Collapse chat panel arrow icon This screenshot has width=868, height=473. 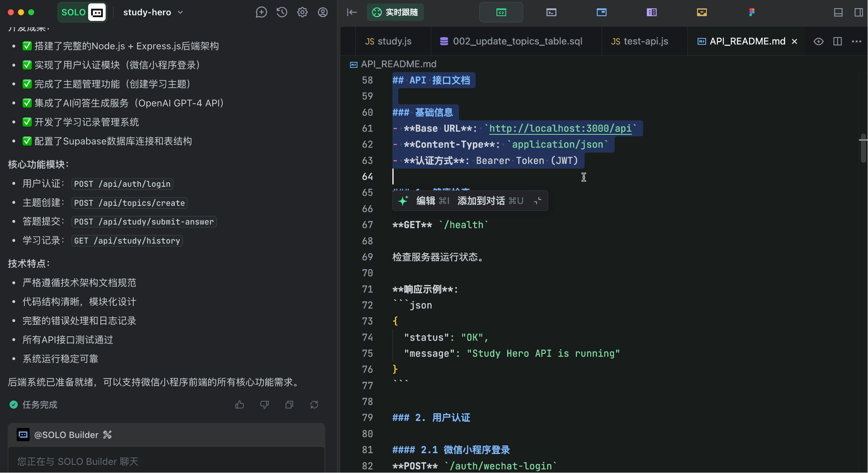[352, 12]
